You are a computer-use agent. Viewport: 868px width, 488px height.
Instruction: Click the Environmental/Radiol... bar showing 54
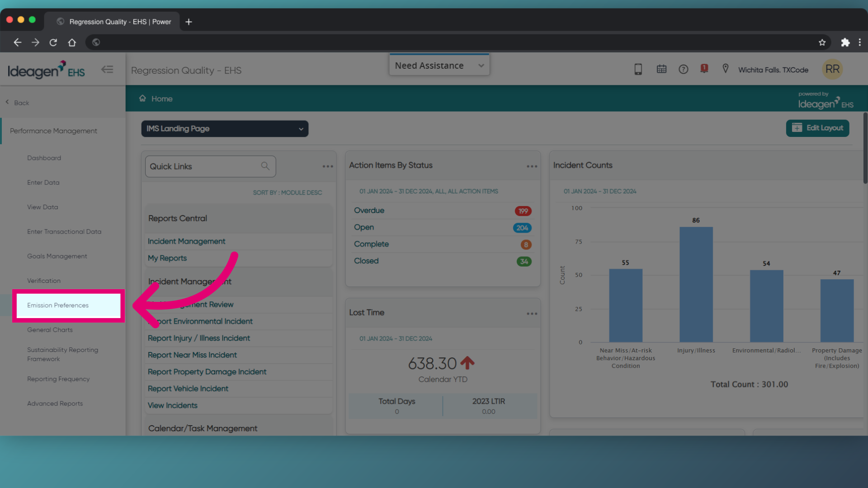pos(766,306)
